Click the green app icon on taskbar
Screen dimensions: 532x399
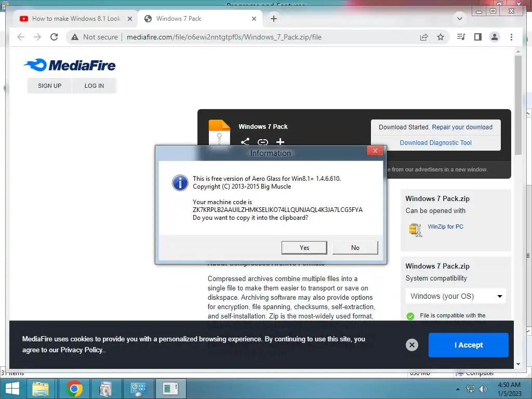point(170,389)
